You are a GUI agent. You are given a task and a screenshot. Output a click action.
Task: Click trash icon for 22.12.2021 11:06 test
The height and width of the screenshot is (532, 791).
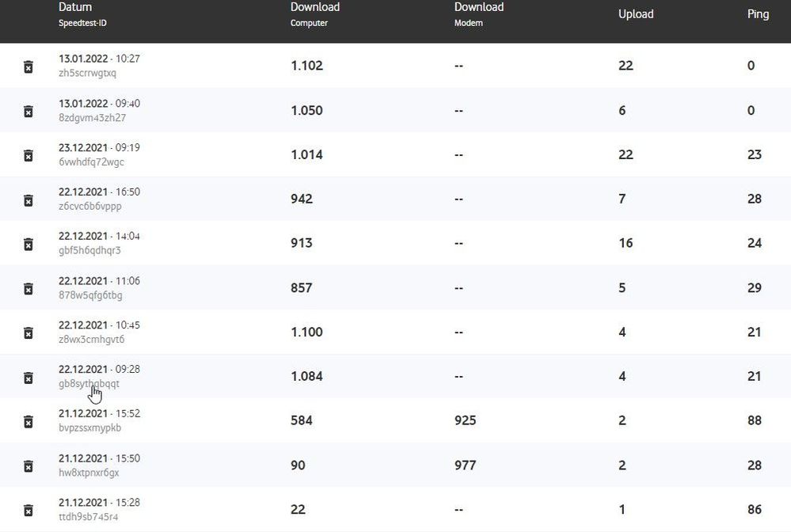tap(28, 288)
